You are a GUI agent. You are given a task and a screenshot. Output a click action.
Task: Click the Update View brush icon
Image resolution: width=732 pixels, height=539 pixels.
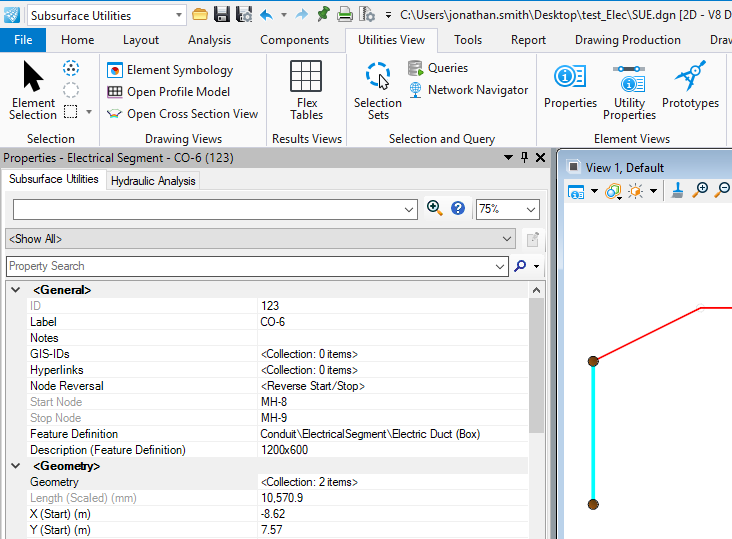click(677, 190)
